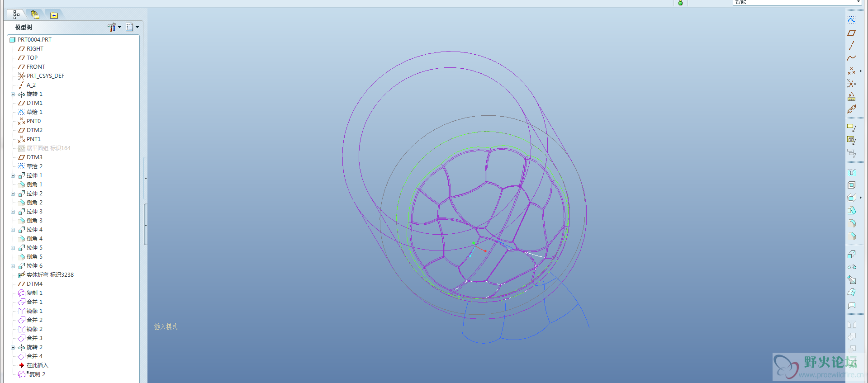This screenshot has width=868, height=383.
Task: Click the PRT0004.PRT part icon
Action: [x=13, y=40]
